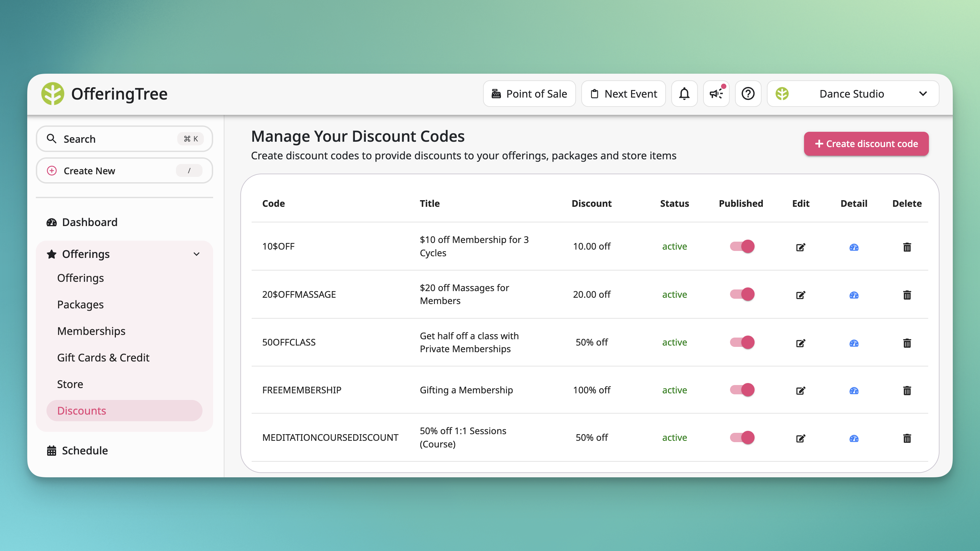This screenshot has height=551, width=980.
Task: View detail for 10$OFF code
Action: (854, 247)
